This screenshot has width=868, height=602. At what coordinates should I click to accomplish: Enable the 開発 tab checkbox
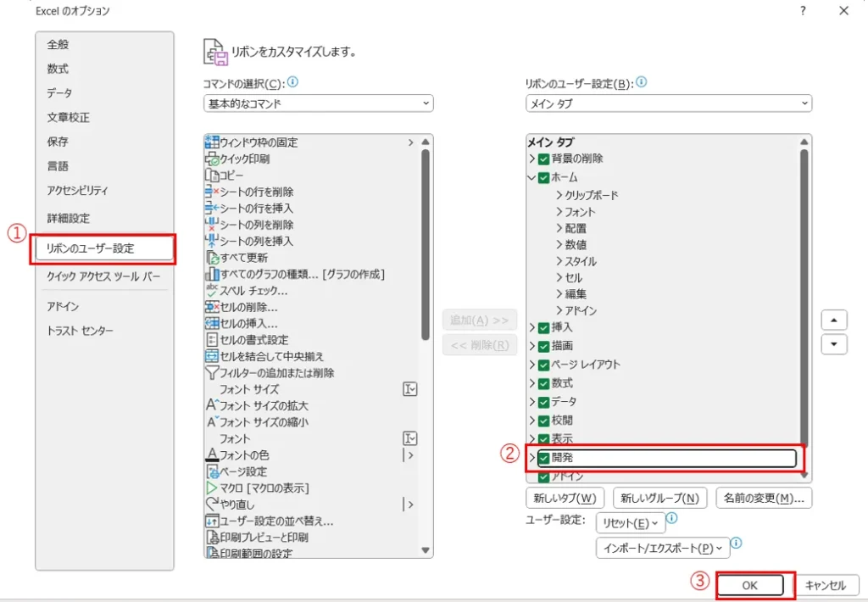coord(543,458)
